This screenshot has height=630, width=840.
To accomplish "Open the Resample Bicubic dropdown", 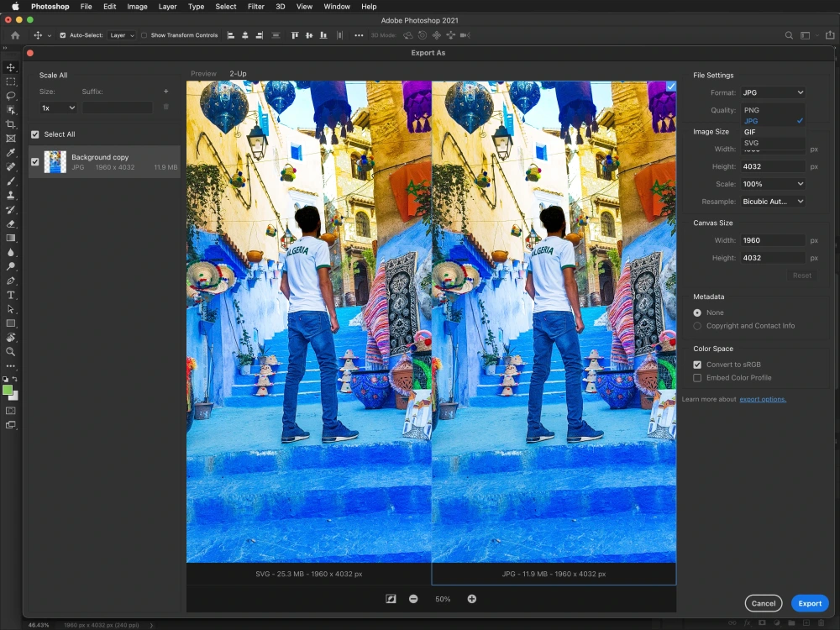I will click(773, 202).
